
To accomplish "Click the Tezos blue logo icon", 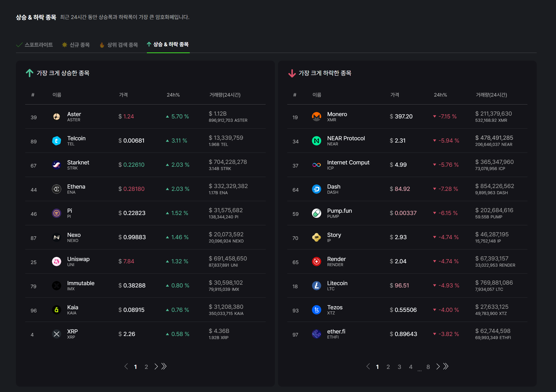I will (x=316, y=310).
